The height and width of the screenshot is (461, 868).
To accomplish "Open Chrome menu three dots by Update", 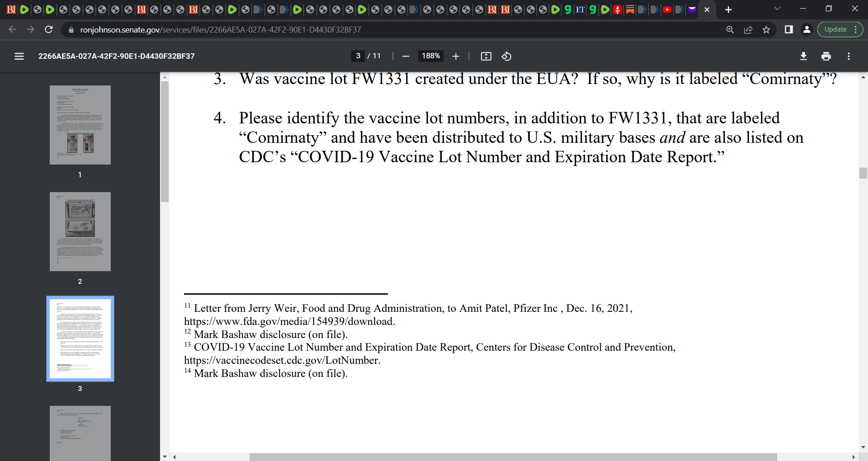I will (856, 29).
